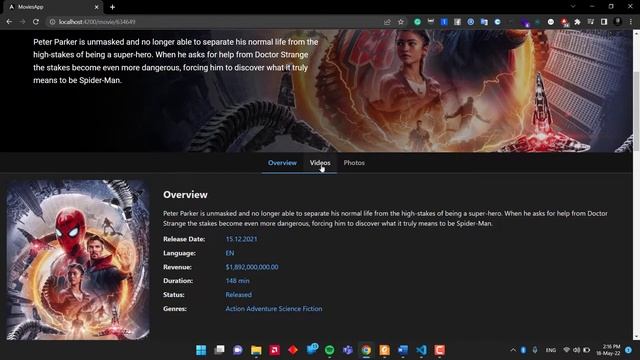640x360 pixels.
Task: Open the Chat app on taskbar
Action: coord(238,350)
